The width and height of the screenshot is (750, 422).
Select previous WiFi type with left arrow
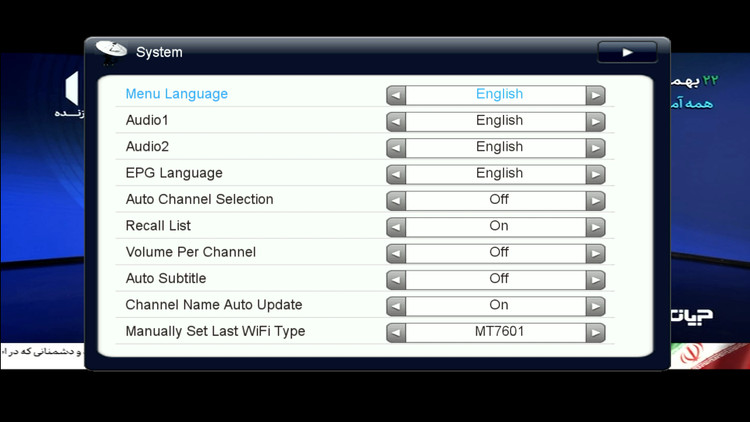coord(396,332)
